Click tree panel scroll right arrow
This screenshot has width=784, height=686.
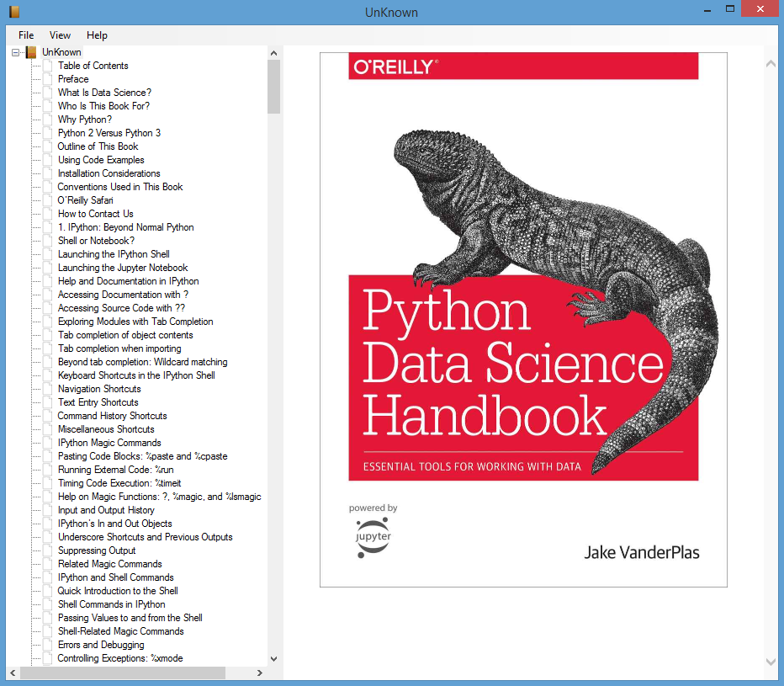coord(259,673)
